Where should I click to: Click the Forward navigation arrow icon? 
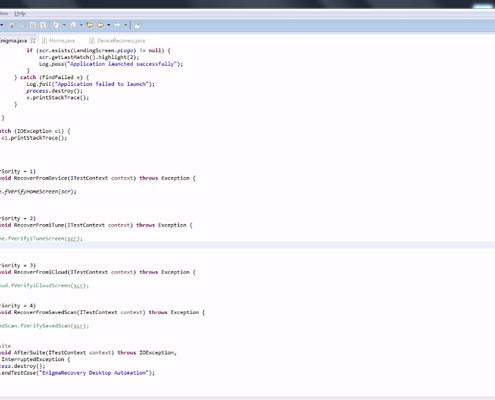pyautogui.click(x=117, y=25)
